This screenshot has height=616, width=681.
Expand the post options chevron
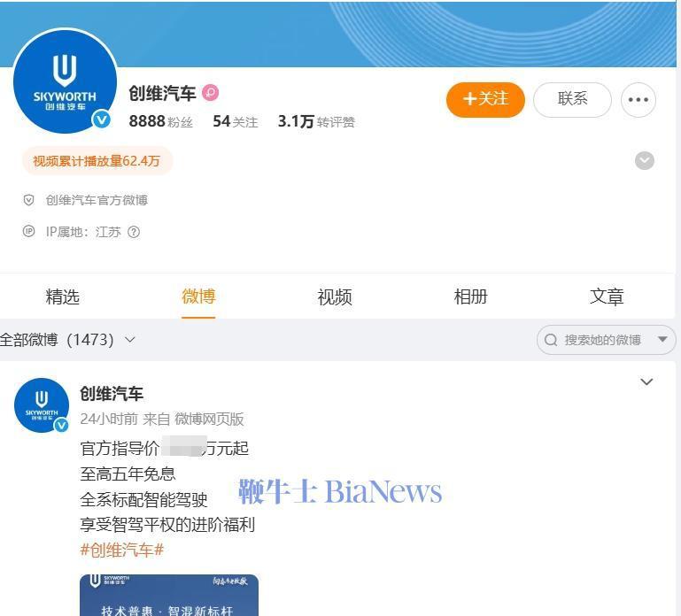pyautogui.click(x=646, y=382)
